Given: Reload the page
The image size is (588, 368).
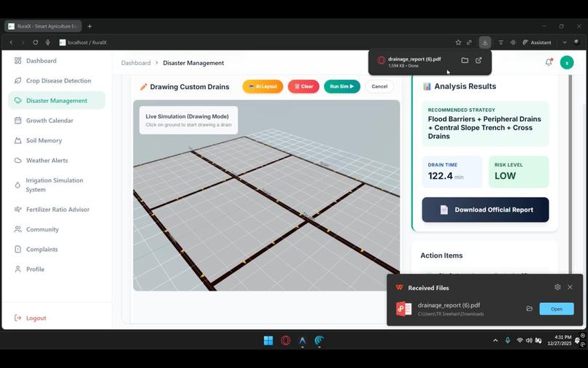Looking at the screenshot, I should point(35,42).
